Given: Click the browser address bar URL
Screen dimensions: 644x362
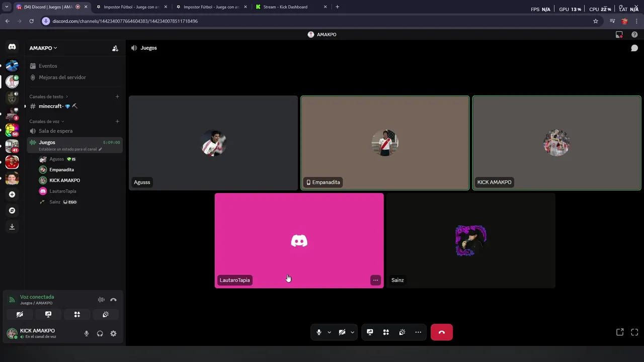Looking at the screenshot, I should pyautogui.click(x=125, y=21).
